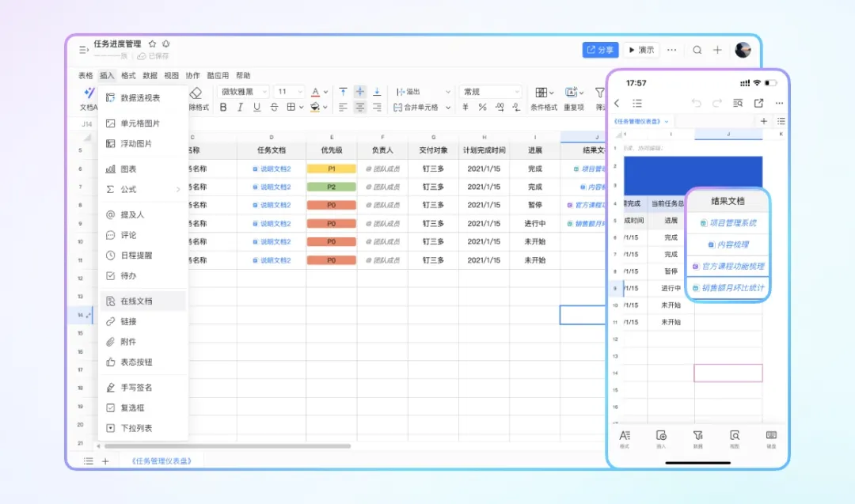Toggle left text alignment
855x504 pixels.
[343, 108]
